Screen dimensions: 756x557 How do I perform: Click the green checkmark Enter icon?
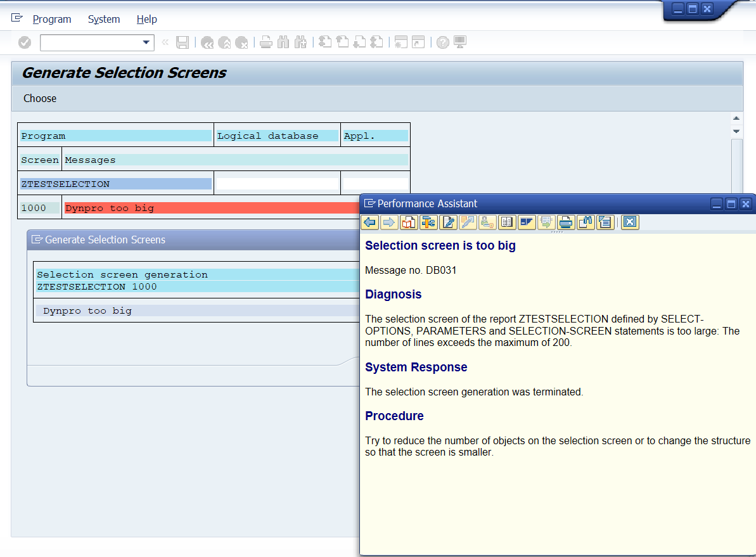[x=25, y=42]
